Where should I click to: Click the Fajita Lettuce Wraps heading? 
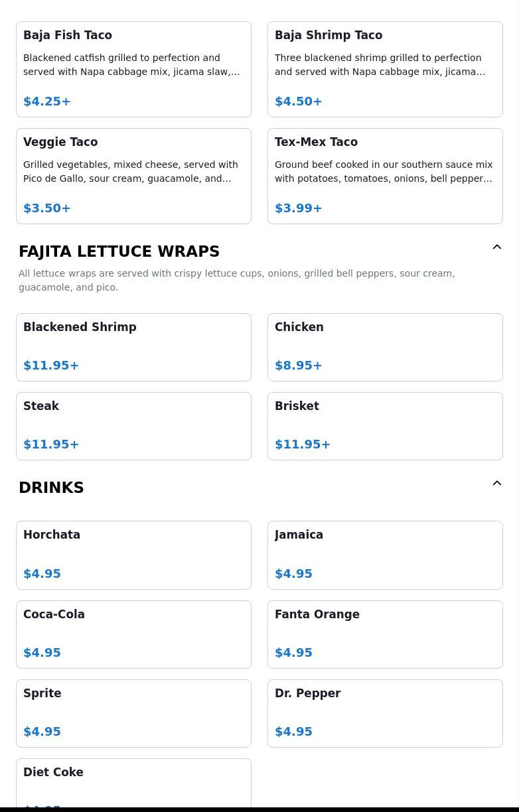(119, 251)
